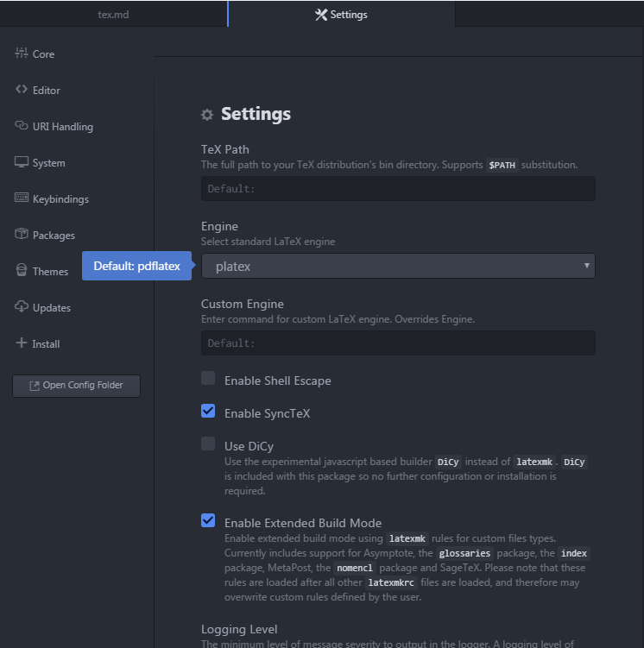Screen dimensions: 644x648
Task: Check the Use DiCy checkbox
Action: (208, 444)
